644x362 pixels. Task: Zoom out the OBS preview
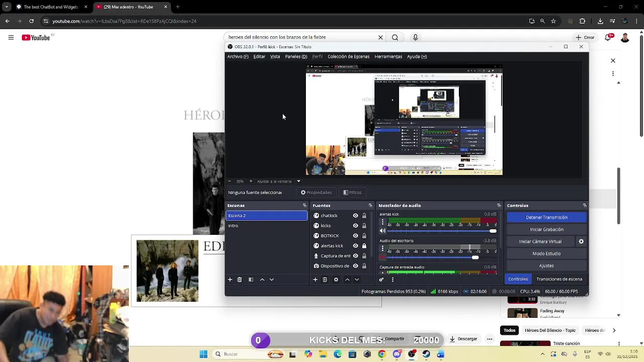pyautogui.click(x=229, y=181)
